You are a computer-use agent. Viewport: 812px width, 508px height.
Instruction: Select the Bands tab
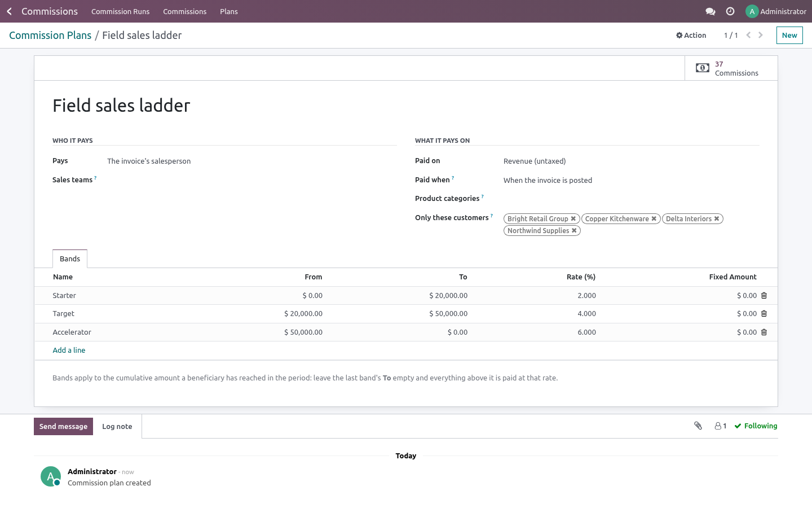point(70,259)
